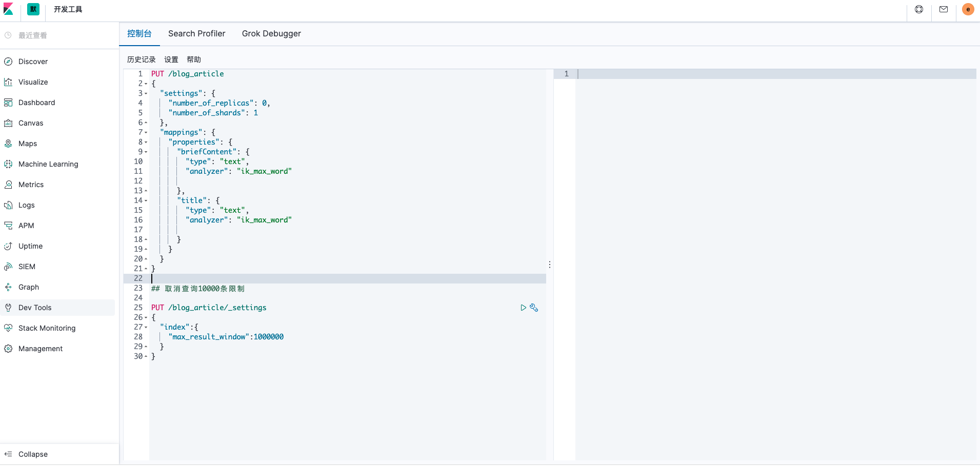Viewport: 980px width, 466px height.
Task: Click the Visualize chart icon
Action: pos(8,82)
